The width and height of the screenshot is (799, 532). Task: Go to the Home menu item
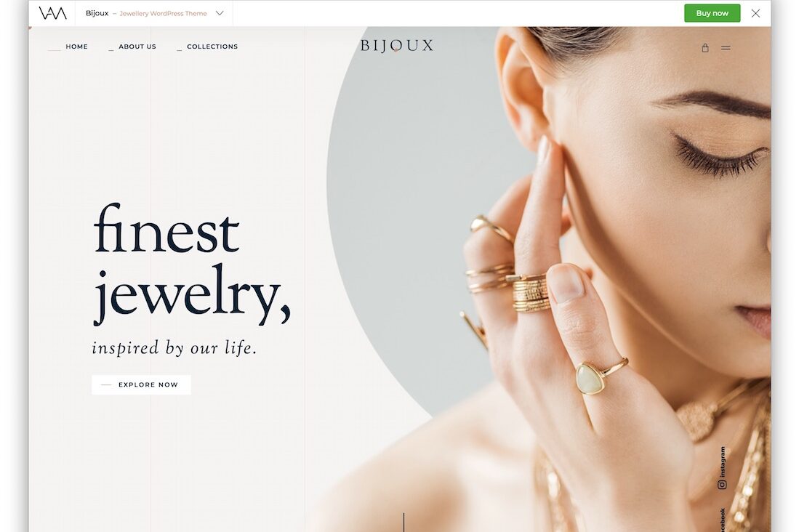point(76,47)
